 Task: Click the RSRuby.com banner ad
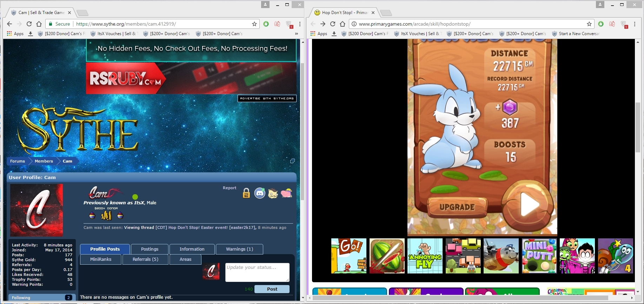[191, 78]
